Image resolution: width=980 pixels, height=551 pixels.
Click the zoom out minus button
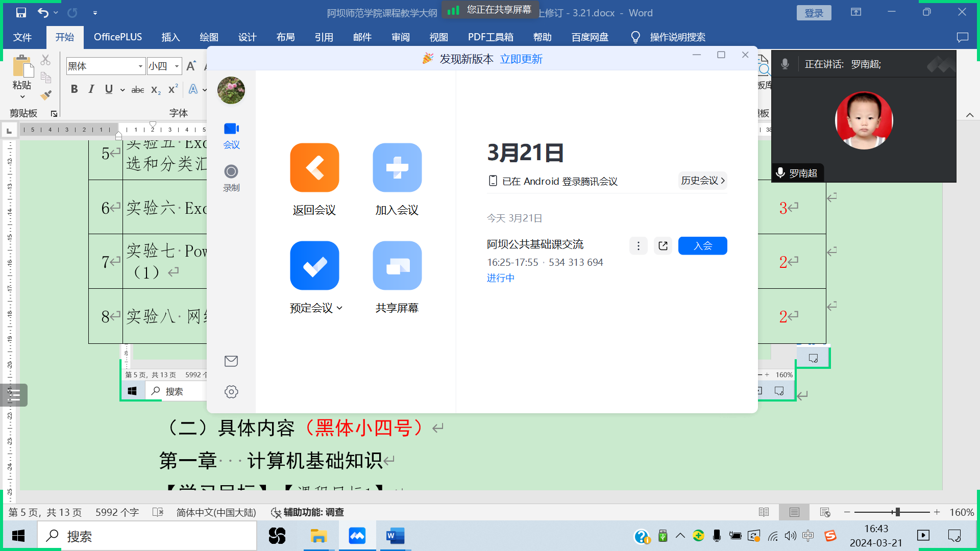tap(847, 512)
